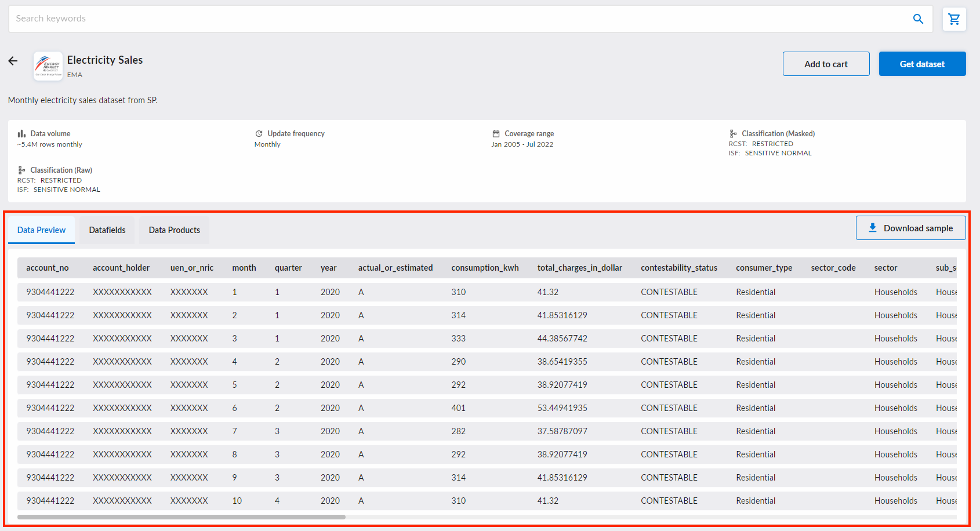Click the Jan 2005 - Jul 2022 coverage text
The height and width of the screenshot is (531, 980).
(x=522, y=144)
